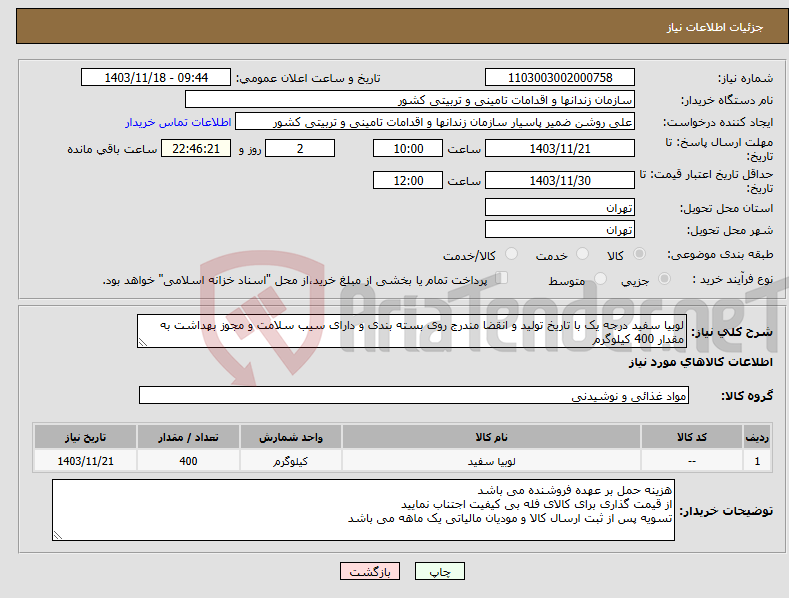Viewport: 789px width, 598px height.
Task: Click the -- item code cell
Action: pyautogui.click(x=692, y=461)
